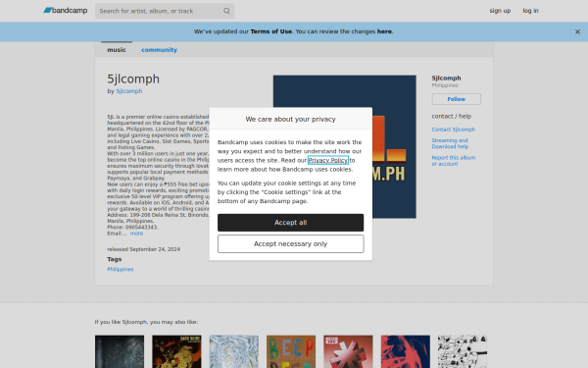
Task: Open the Contact 5jlcomph link
Action: (x=453, y=130)
